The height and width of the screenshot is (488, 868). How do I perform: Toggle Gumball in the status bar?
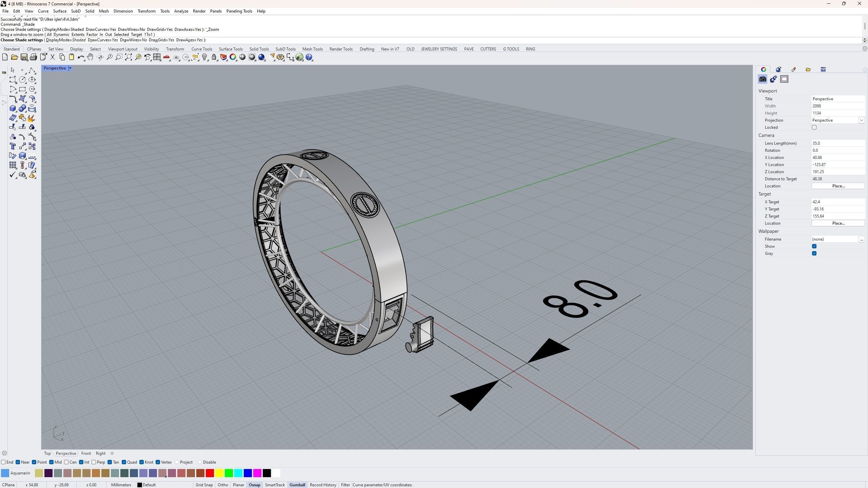click(297, 485)
